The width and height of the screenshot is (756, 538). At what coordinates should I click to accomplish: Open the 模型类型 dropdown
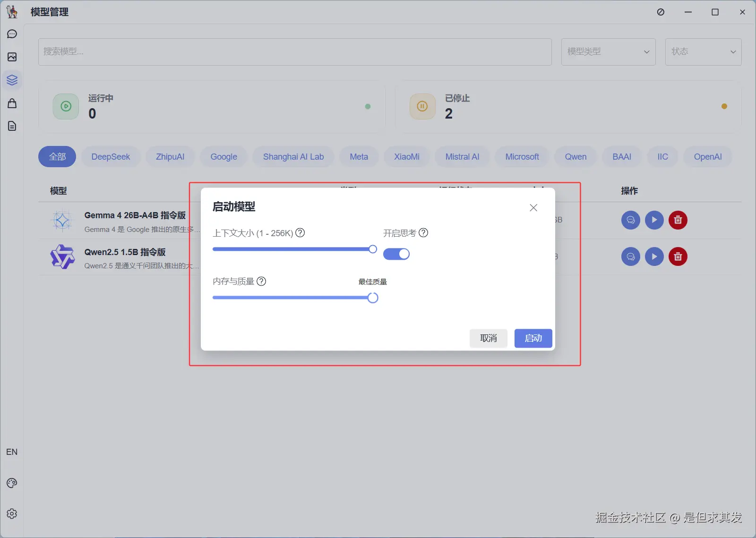(609, 52)
